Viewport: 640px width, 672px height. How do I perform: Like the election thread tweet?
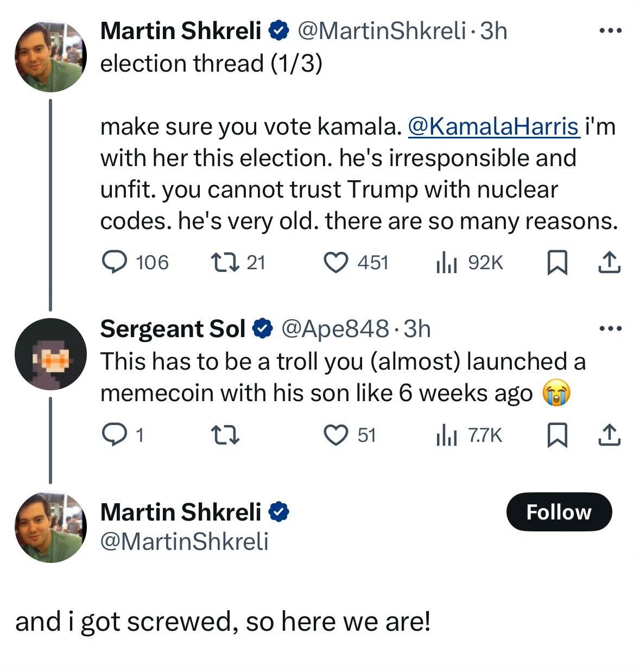336,263
